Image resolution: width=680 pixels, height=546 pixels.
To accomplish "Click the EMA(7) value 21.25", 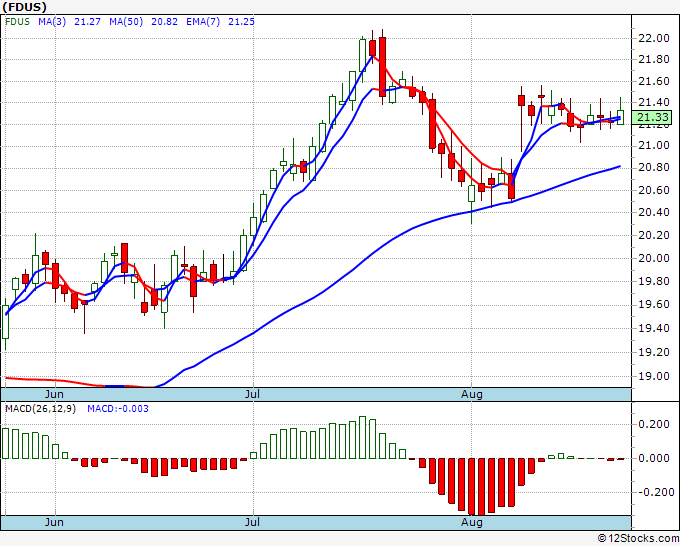I will click(x=241, y=22).
